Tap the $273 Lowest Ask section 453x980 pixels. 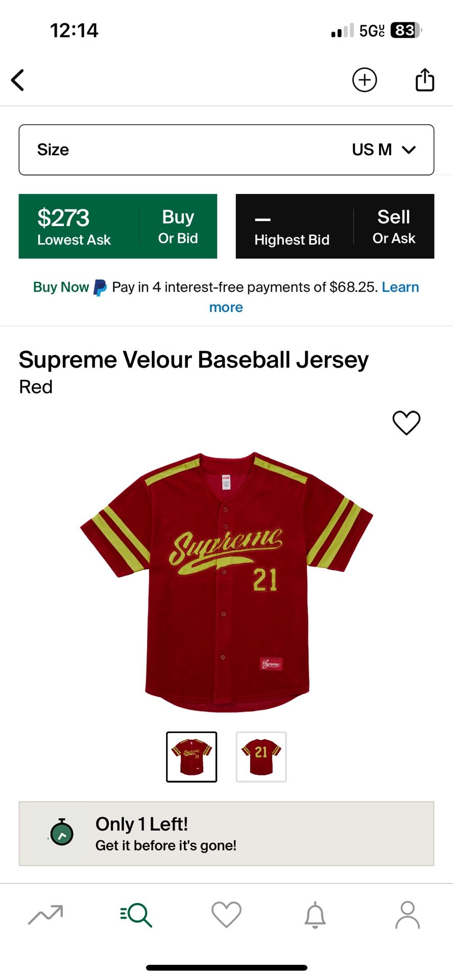[74, 226]
